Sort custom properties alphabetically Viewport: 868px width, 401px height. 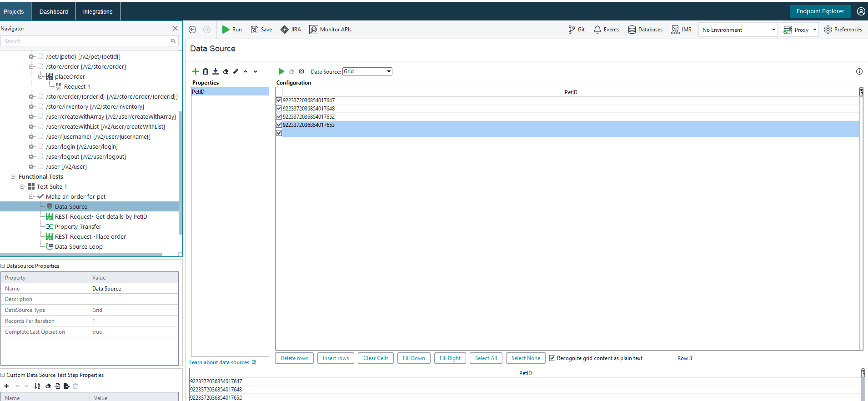37,386
